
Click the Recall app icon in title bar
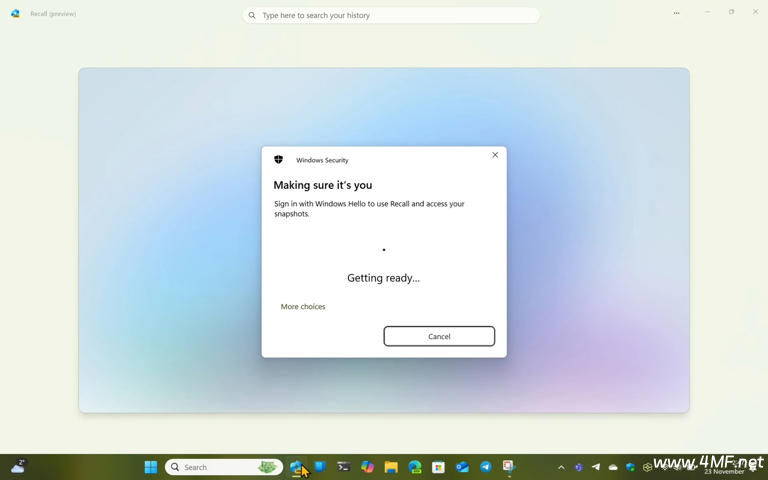15,14
